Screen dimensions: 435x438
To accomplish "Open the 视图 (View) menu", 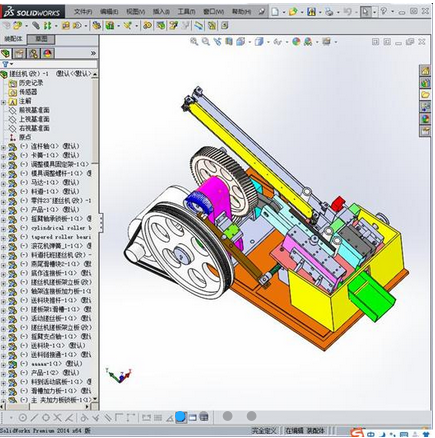I will tap(135, 12).
